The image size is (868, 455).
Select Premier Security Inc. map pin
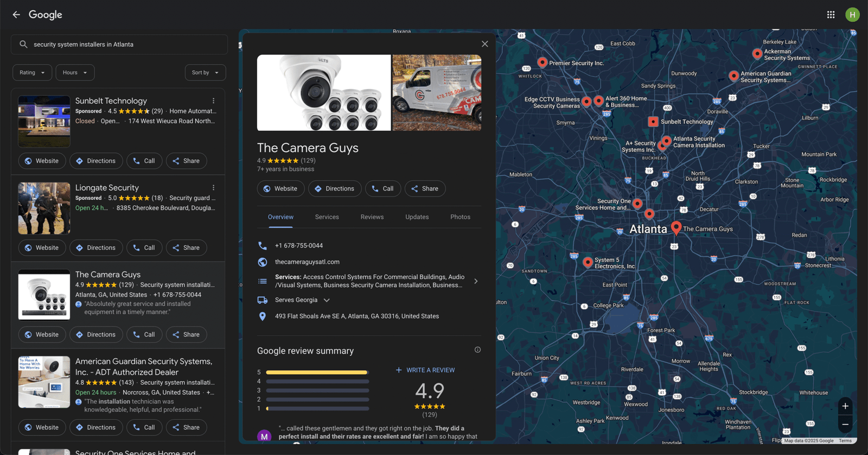542,62
